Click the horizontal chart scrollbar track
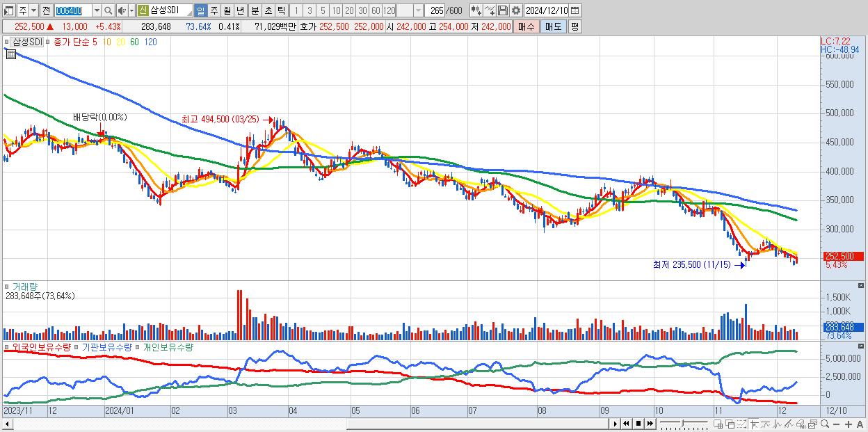This screenshot has height=432, width=868. [312, 424]
